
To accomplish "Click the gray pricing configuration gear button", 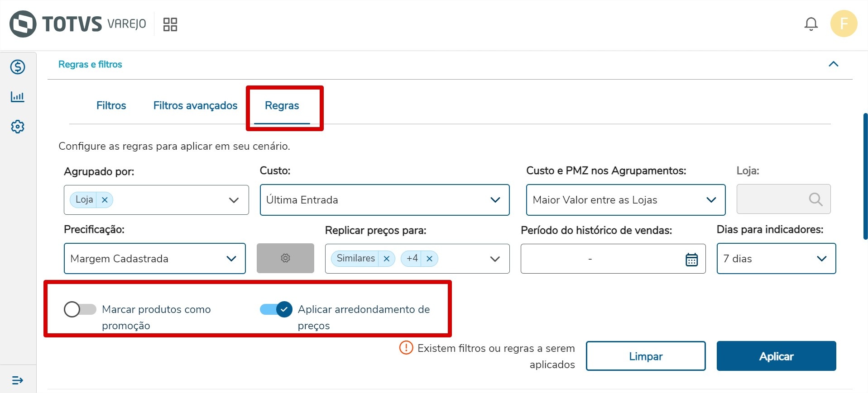I will pyautogui.click(x=285, y=258).
